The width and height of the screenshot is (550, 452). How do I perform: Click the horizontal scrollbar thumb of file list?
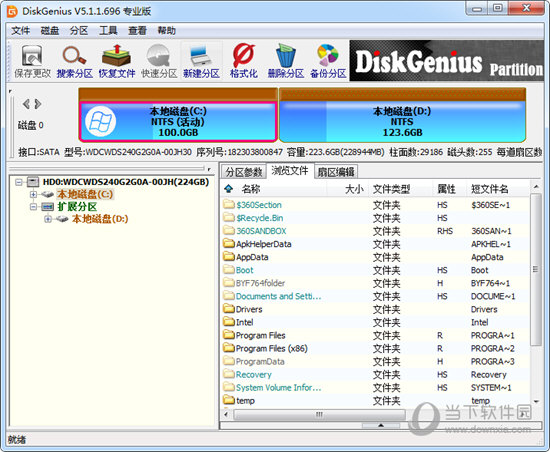pos(319,415)
